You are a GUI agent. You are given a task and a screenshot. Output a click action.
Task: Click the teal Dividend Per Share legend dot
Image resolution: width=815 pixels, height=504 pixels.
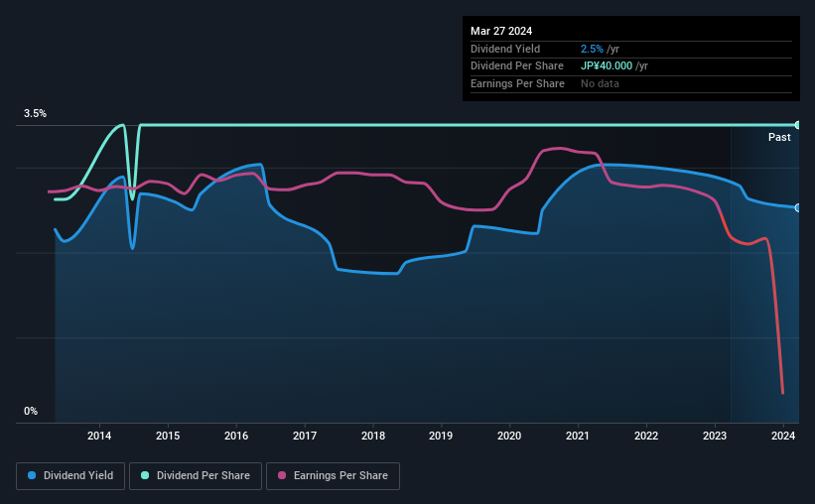145,475
